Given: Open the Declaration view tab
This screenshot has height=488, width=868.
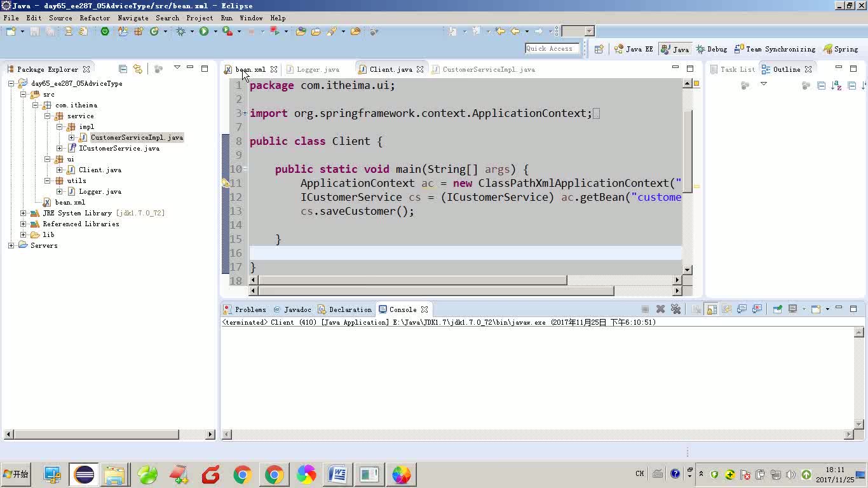Looking at the screenshot, I should point(344,309).
